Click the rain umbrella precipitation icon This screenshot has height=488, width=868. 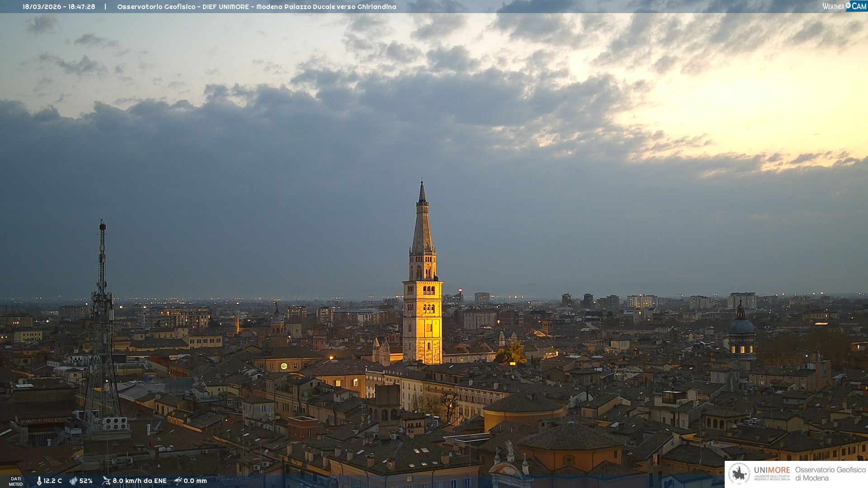click(x=178, y=481)
